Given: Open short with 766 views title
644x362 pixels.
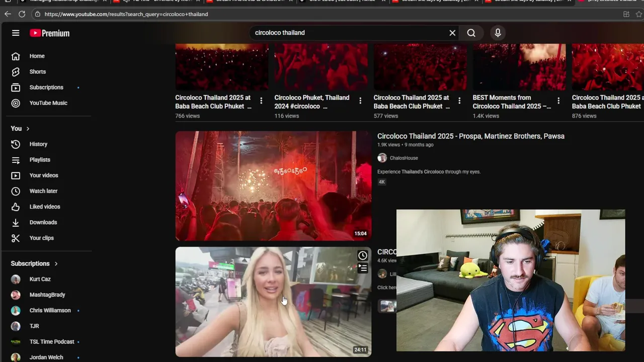Looking at the screenshot, I should click(x=213, y=102).
